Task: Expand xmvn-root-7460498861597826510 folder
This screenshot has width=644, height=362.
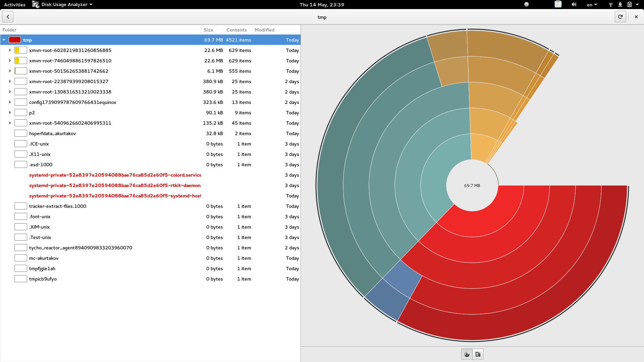Action: pos(10,61)
